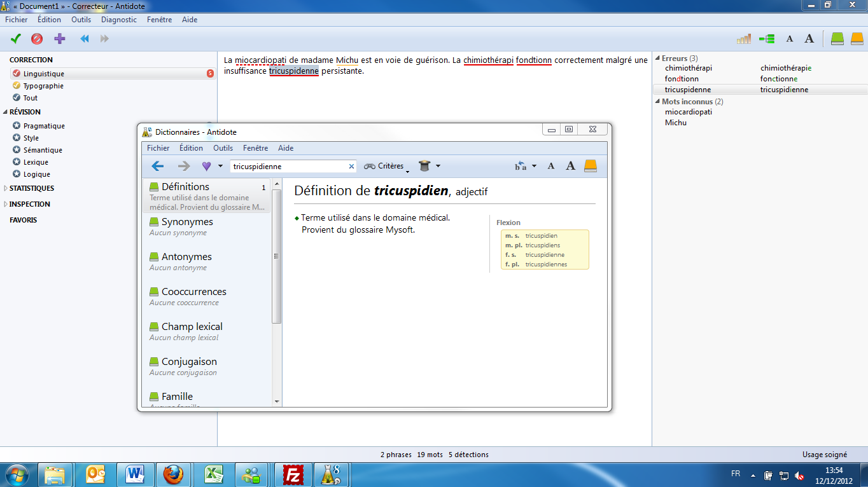Open Firefox from the taskbar
The image size is (868, 487).
[173, 474]
